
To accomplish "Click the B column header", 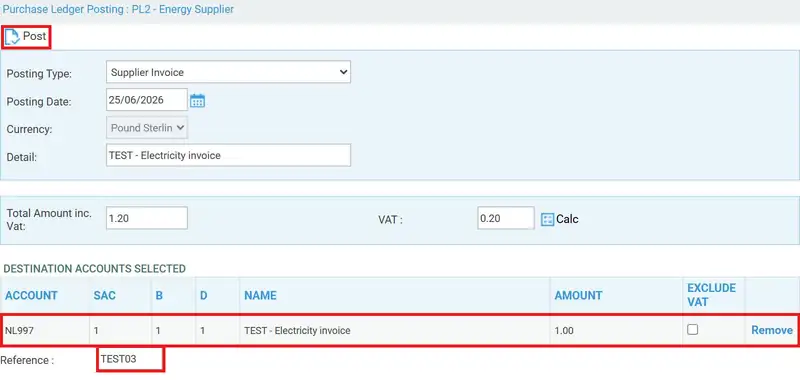I will tap(159, 295).
